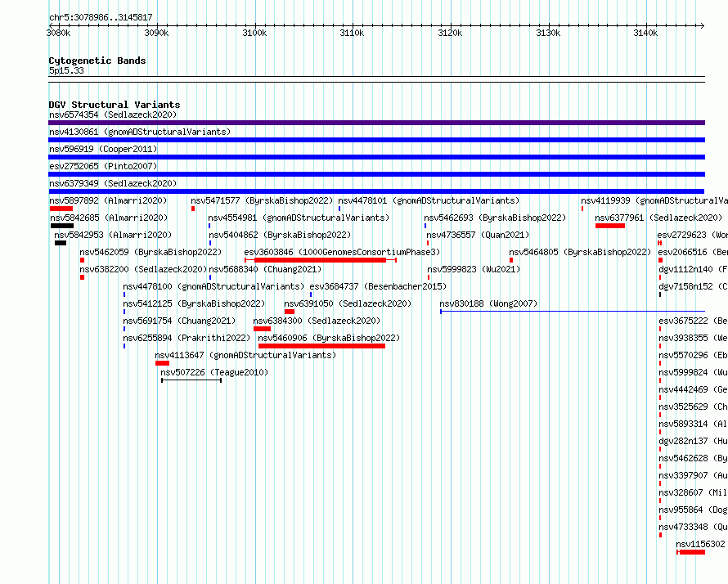Select nsv4119939 gnomAD variant label
728x584 pixels.
click(654, 200)
